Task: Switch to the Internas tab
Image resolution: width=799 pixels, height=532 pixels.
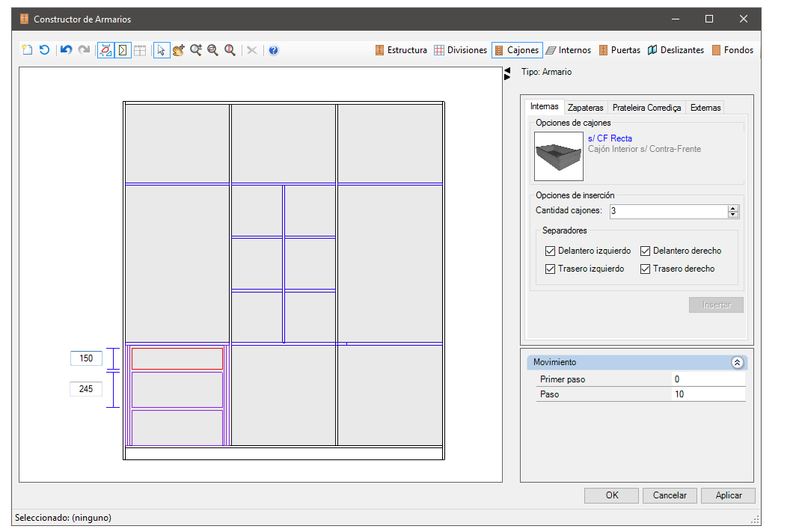Action: pyautogui.click(x=544, y=106)
